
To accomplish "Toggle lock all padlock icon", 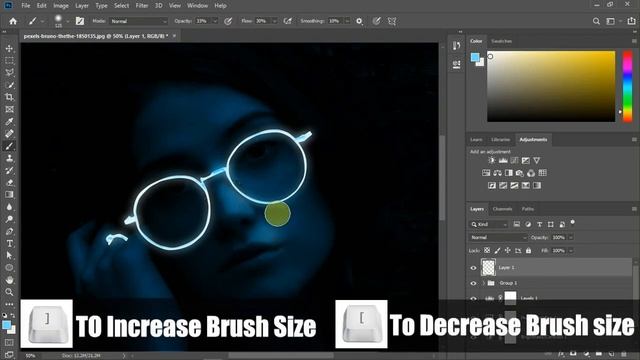I will pyautogui.click(x=529, y=250).
